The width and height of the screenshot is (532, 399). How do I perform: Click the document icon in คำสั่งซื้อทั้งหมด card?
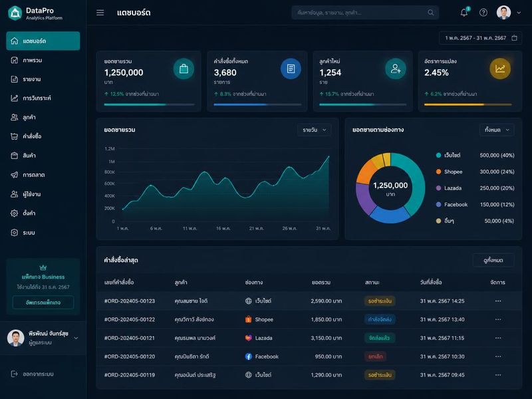point(291,69)
